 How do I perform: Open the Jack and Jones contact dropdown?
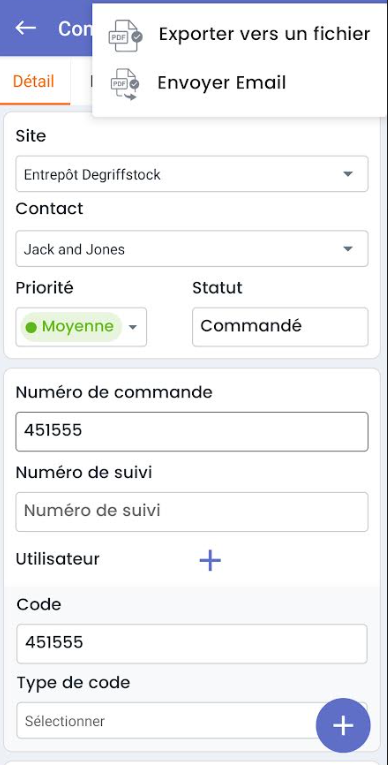pyautogui.click(x=192, y=249)
